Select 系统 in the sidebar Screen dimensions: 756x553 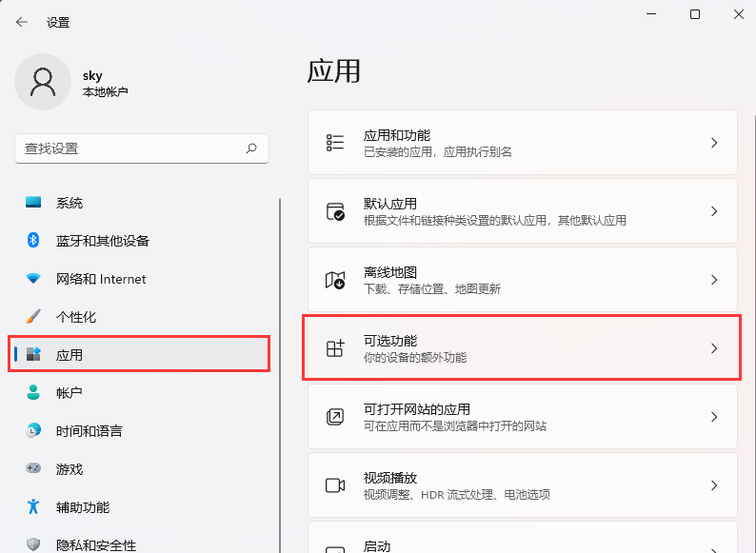70,203
